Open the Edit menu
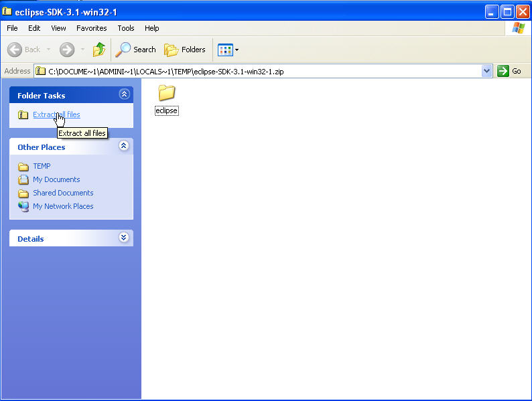This screenshot has width=532, height=401. [x=34, y=28]
